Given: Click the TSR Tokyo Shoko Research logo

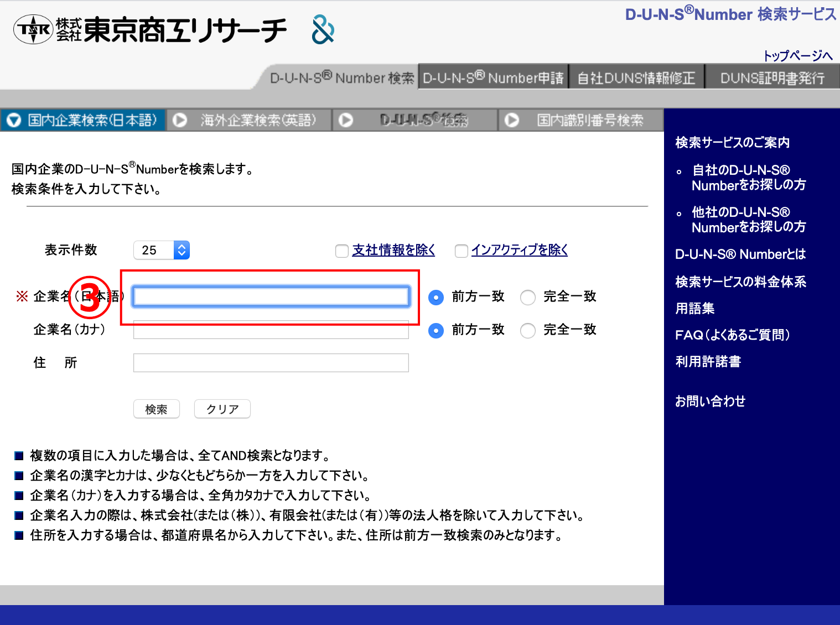Looking at the screenshot, I should (150, 30).
